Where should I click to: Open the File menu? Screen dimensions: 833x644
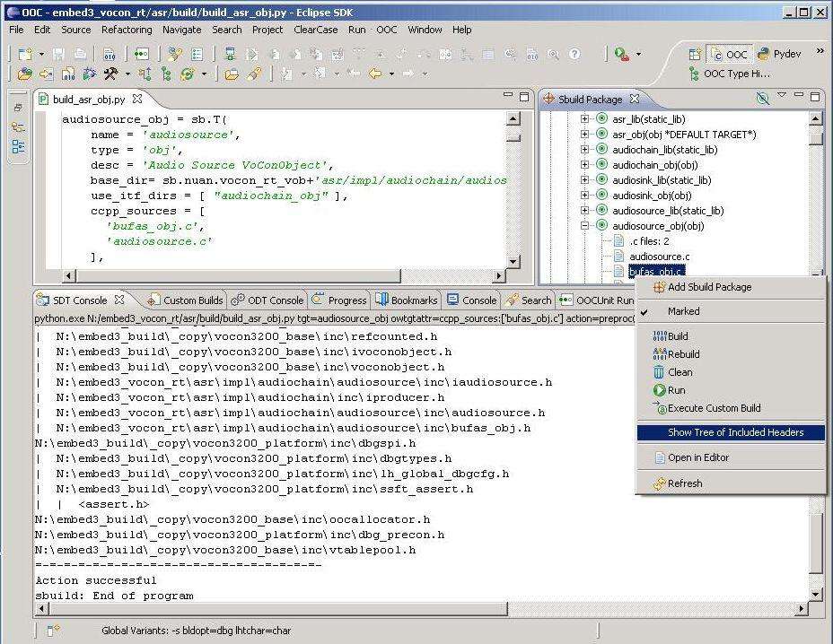tap(16, 30)
